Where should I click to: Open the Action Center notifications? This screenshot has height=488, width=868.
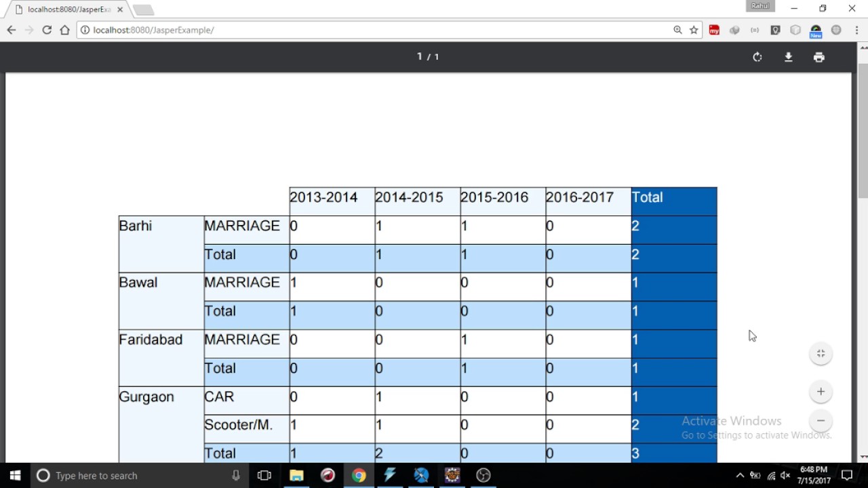coord(847,475)
